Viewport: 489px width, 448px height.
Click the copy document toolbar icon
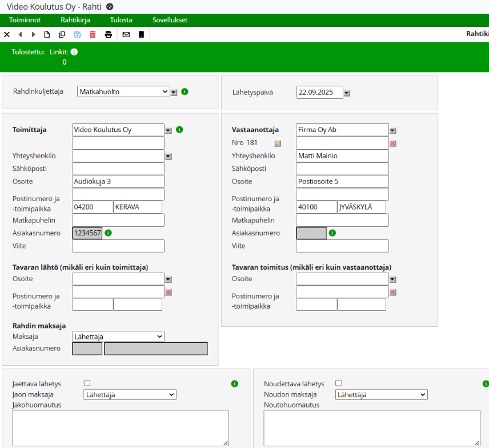(62, 35)
